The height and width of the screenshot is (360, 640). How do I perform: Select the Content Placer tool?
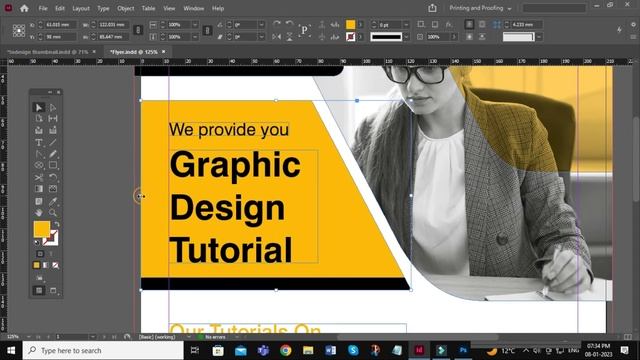pyautogui.click(x=53, y=131)
